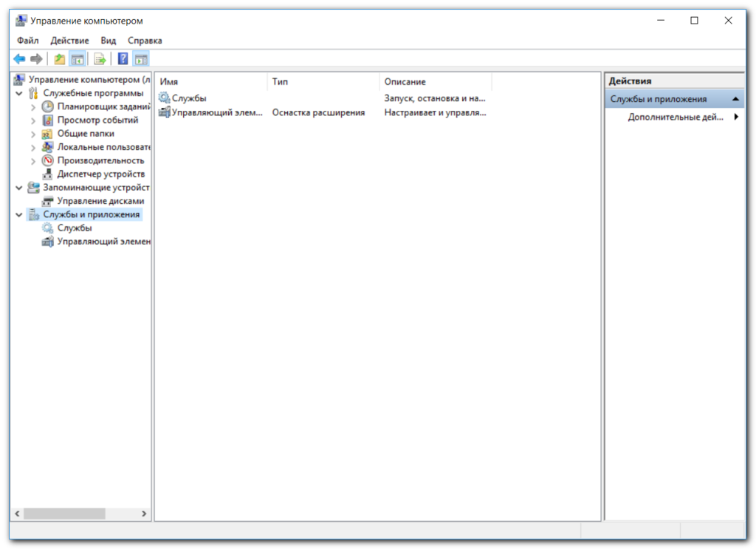Open Дополнительные действия submenu

coord(676,117)
